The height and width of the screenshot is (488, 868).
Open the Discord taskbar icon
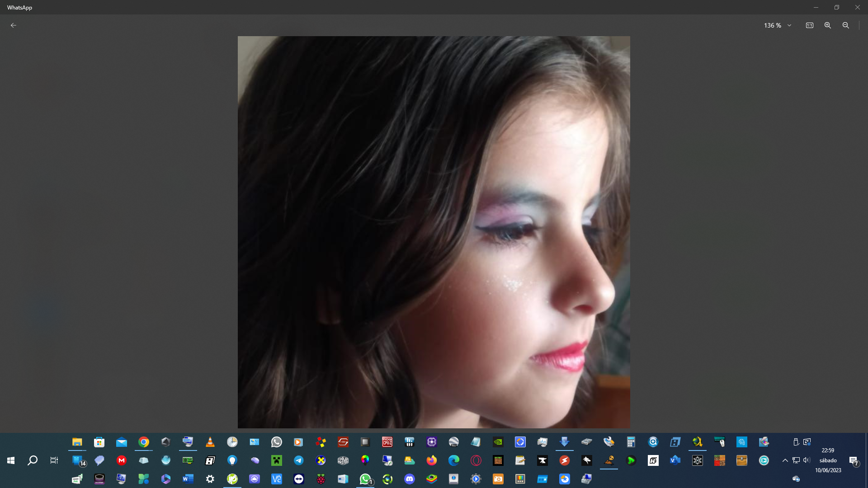pyautogui.click(x=410, y=479)
